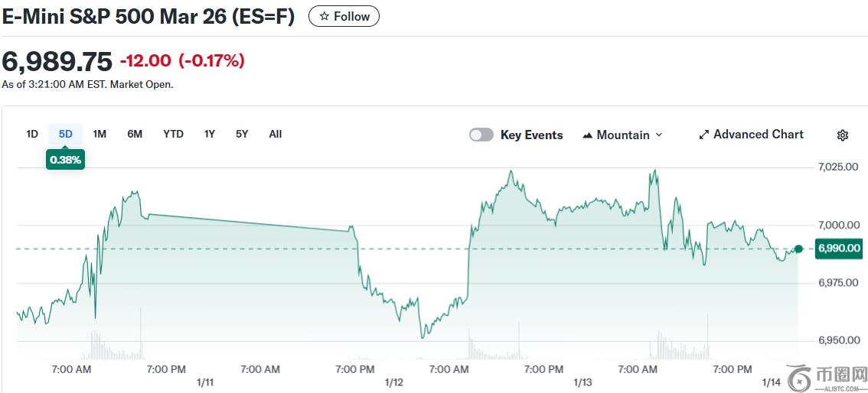Viewport: 868px width, 393px height.
Task: Click the 0.38% five-day change badge
Action: tap(65, 160)
